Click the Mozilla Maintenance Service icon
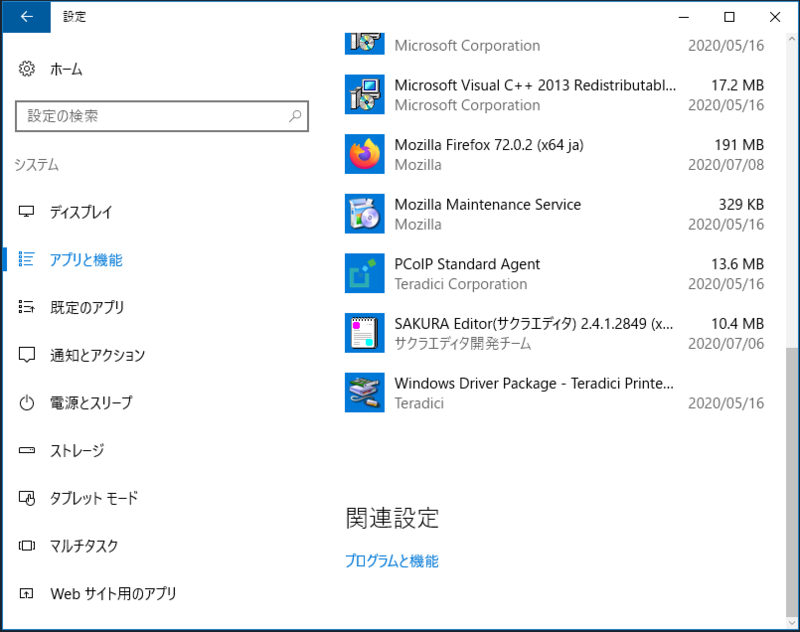This screenshot has height=632, width=800. coord(364,214)
